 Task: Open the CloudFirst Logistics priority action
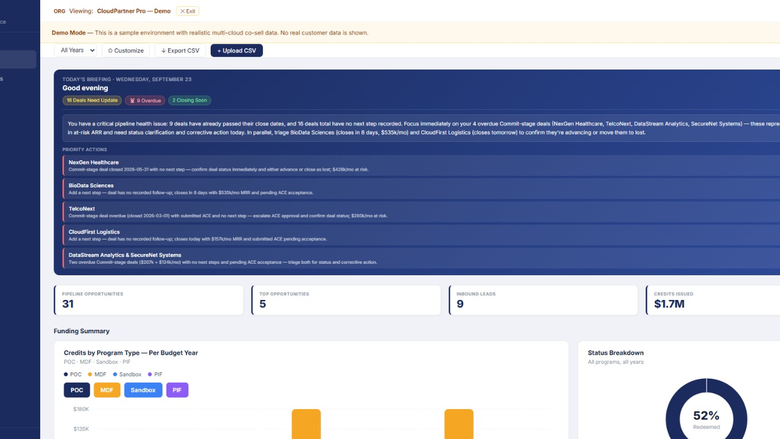(421, 235)
